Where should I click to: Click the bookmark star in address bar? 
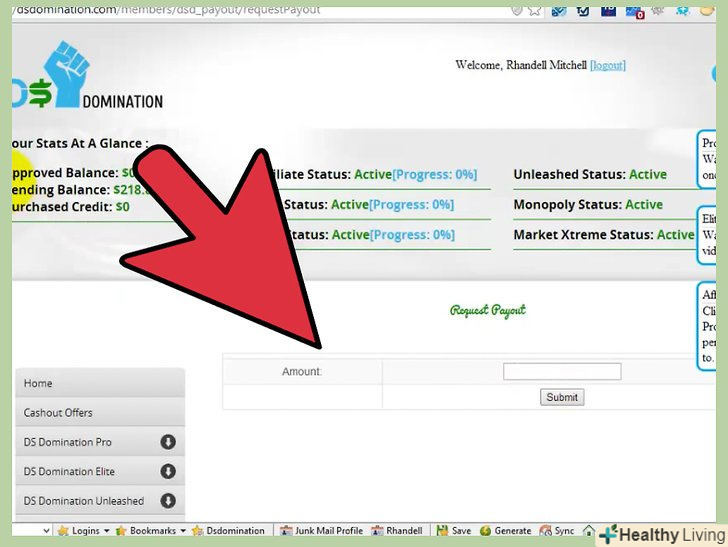534,10
